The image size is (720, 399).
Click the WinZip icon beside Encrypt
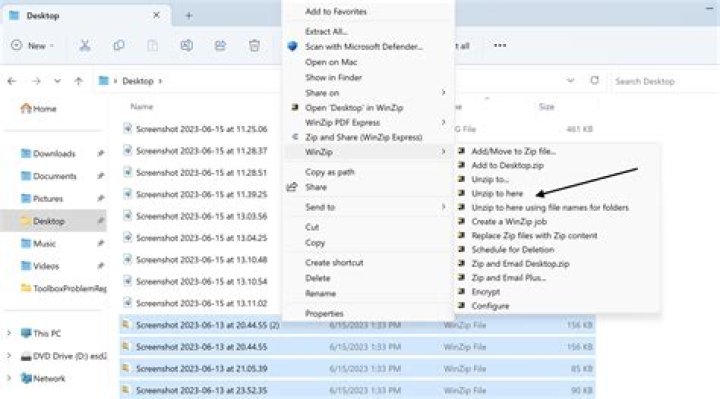[x=461, y=291]
